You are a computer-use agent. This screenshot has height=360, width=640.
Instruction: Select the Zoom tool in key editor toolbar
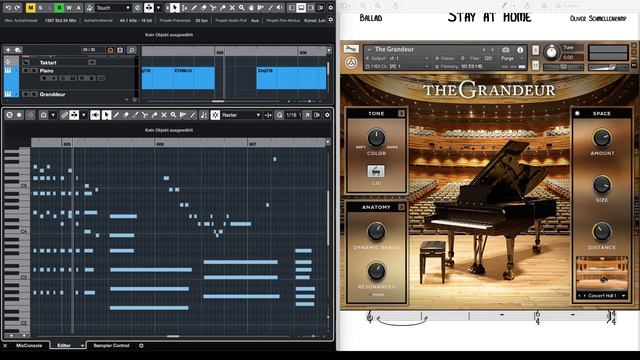173,115
